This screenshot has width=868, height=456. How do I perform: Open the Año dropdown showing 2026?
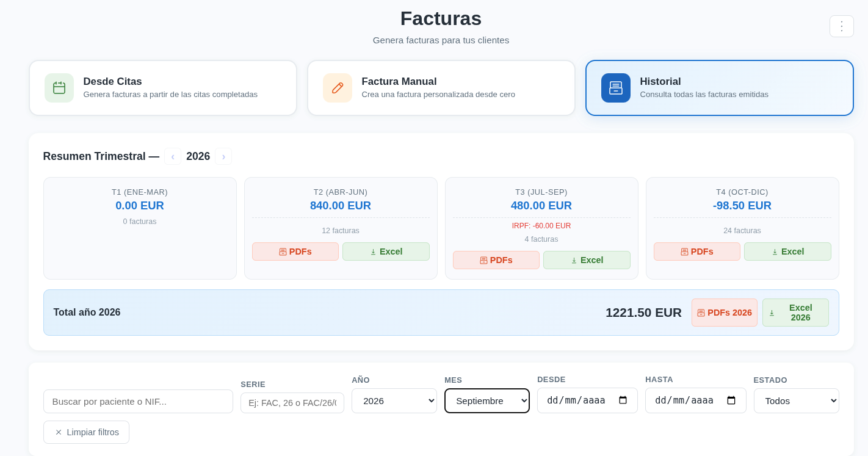coord(394,400)
